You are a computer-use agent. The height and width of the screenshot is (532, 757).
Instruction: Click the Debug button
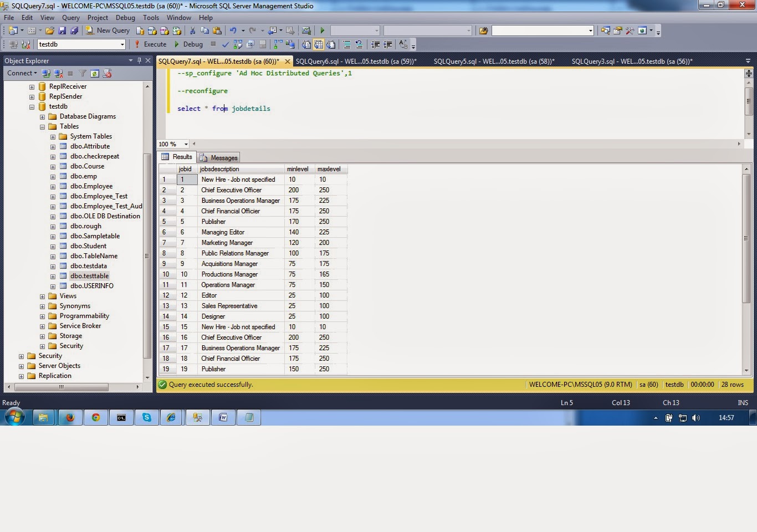188,44
